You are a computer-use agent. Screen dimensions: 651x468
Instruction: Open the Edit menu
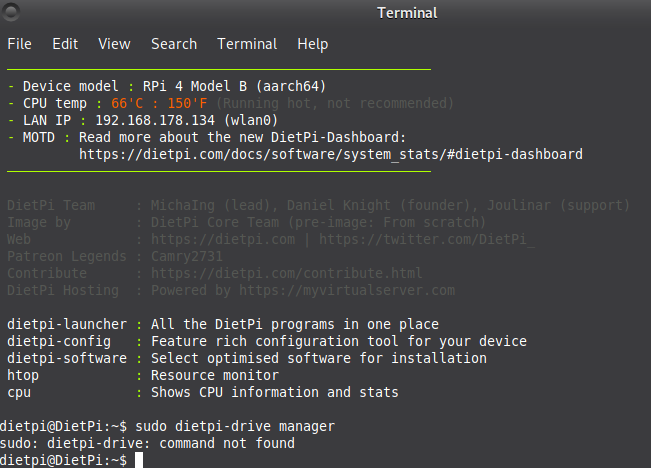click(65, 44)
